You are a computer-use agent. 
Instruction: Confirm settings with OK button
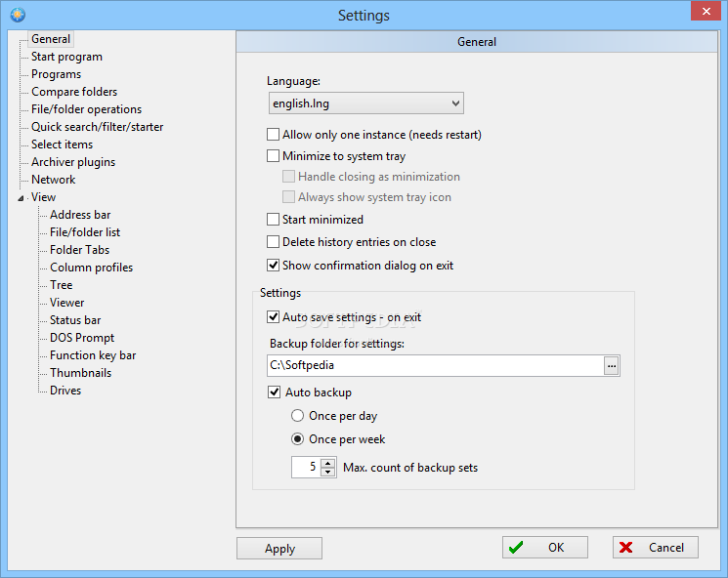coord(545,548)
